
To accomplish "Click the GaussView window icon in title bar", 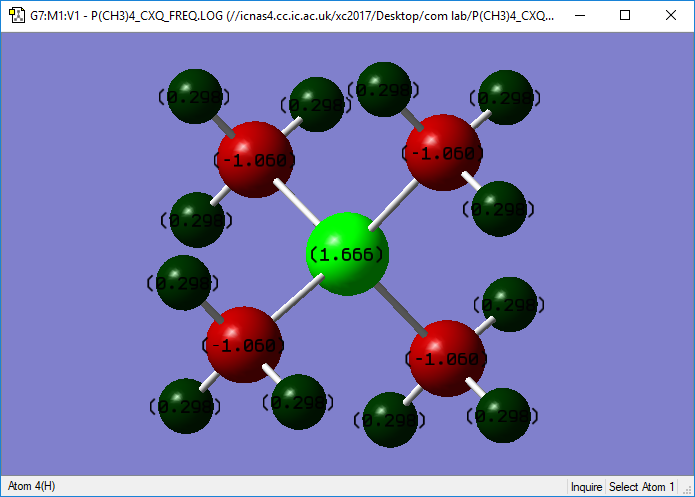I will (x=17, y=16).
